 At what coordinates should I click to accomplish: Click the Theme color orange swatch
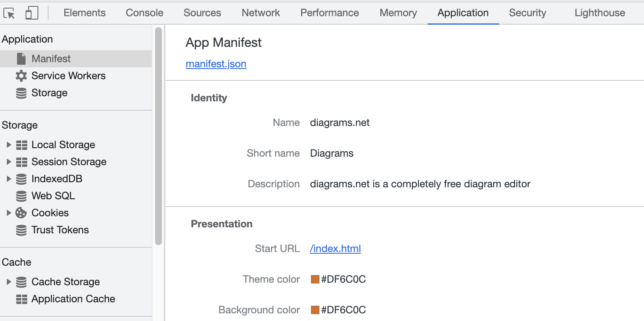pos(315,279)
